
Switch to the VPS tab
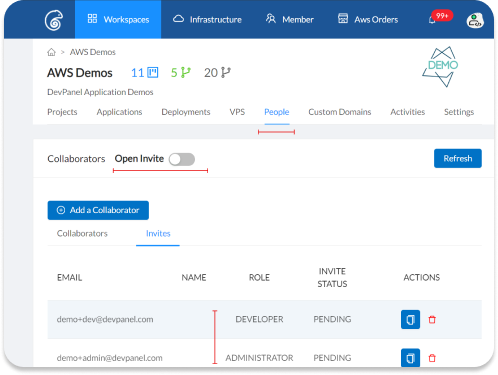(x=237, y=112)
